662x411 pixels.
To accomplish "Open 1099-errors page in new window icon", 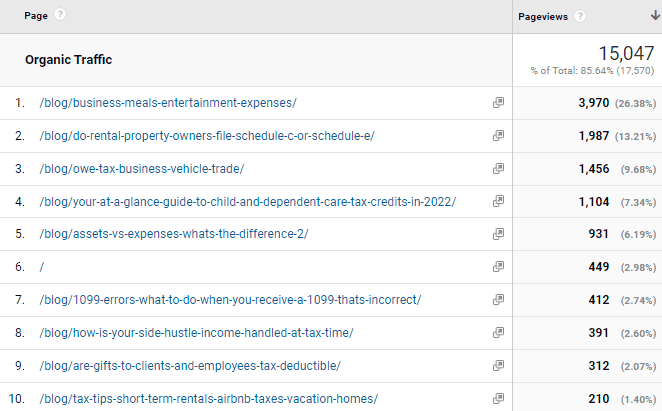I will coord(498,300).
